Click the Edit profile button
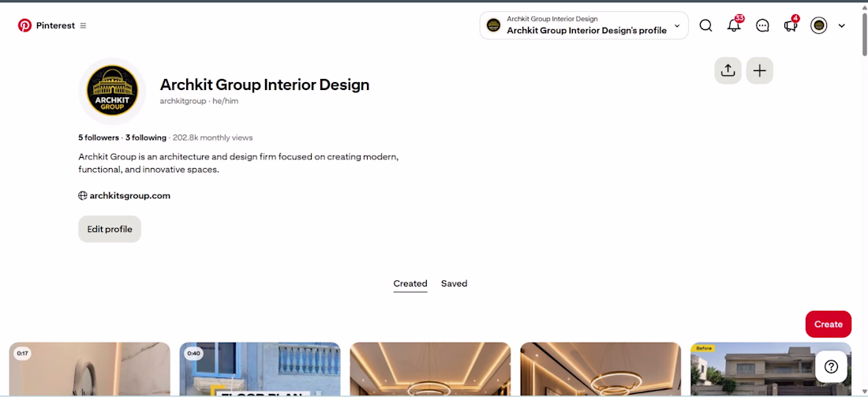868x397 pixels. [110, 229]
